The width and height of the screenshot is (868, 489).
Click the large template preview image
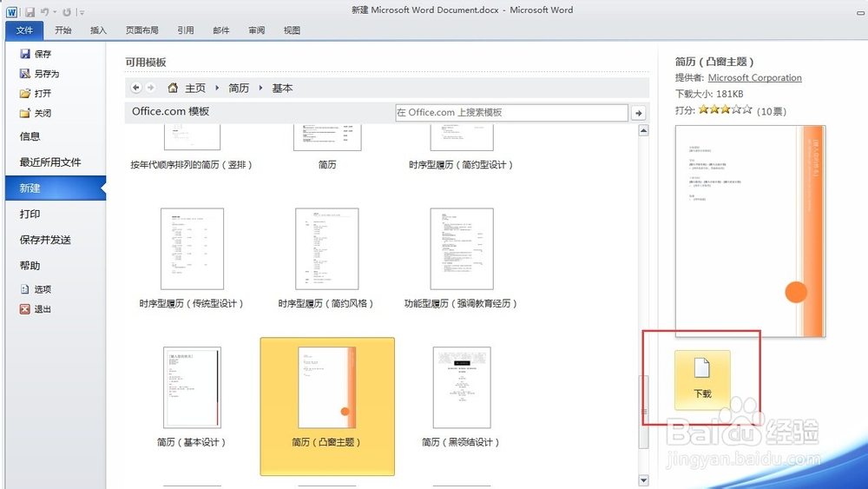(x=750, y=231)
